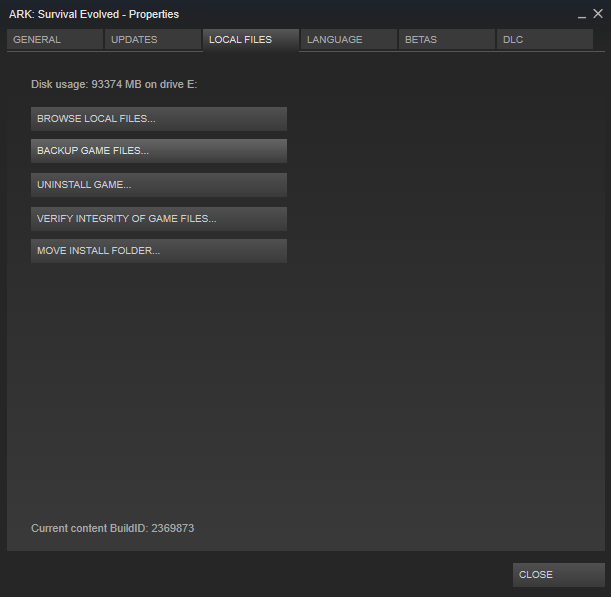Minimize the Properties window
The width and height of the screenshot is (611, 597).
click(582, 15)
